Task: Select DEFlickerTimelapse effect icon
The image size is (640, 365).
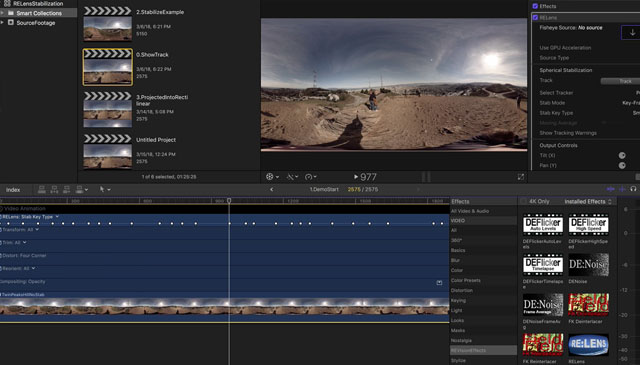Action: coord(543,264)
